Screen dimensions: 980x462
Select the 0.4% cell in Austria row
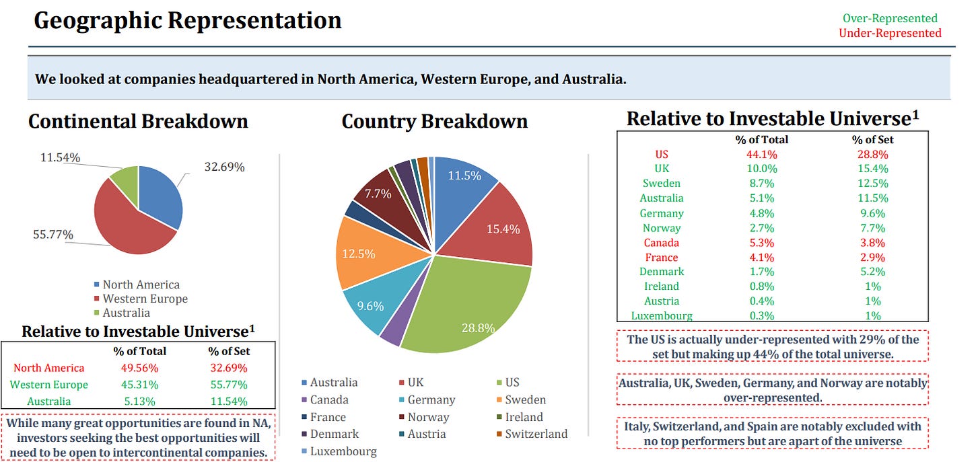[x=761, y=301]
